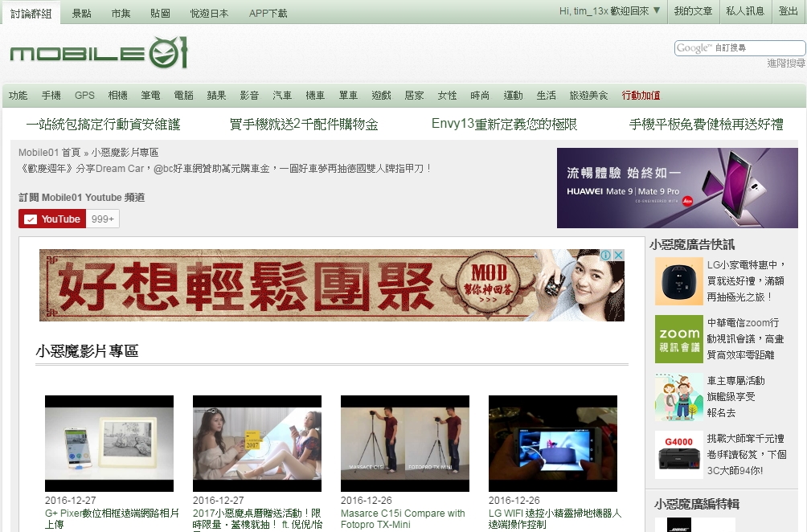Image resolution: width=807 pixels, height=532 pixels.
Task: Open the 生活 category
Action: (546, 95)
